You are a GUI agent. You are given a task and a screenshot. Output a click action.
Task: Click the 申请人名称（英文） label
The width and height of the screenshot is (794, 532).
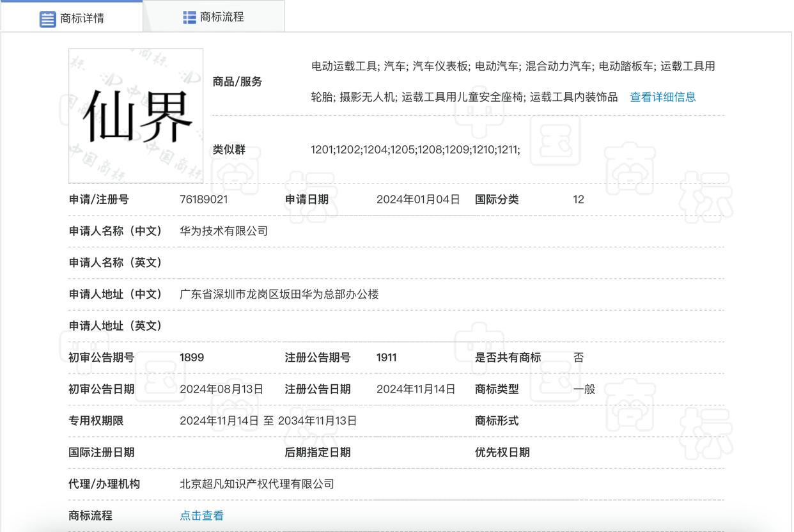tap(116, 263)
